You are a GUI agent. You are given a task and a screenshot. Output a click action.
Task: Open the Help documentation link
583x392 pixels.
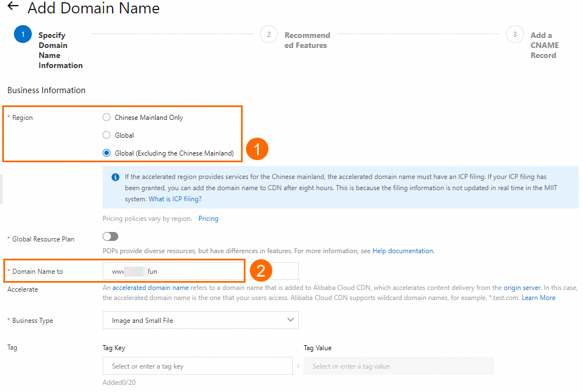(x=403, y=251)
